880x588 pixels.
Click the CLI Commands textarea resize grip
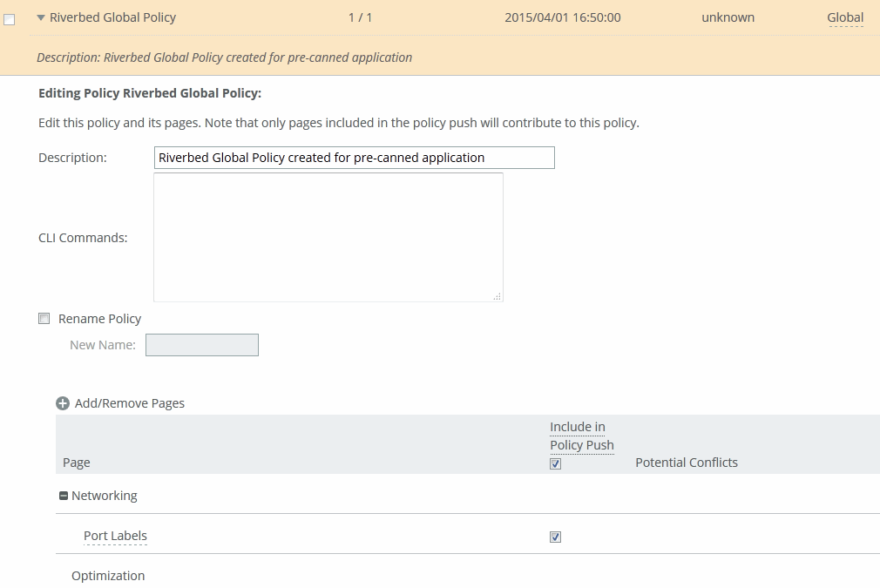tap(497, 296)
